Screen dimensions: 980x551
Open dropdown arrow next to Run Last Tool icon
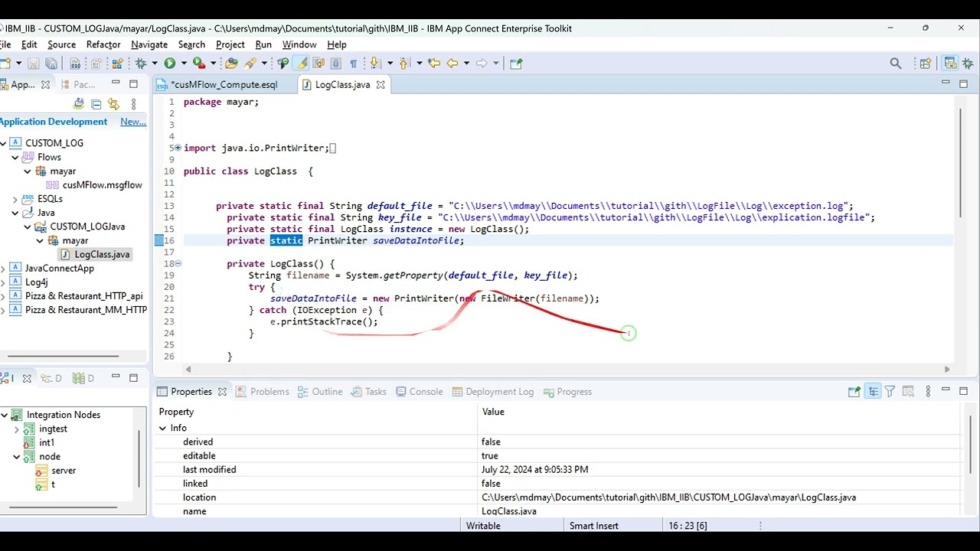[212, 64]
